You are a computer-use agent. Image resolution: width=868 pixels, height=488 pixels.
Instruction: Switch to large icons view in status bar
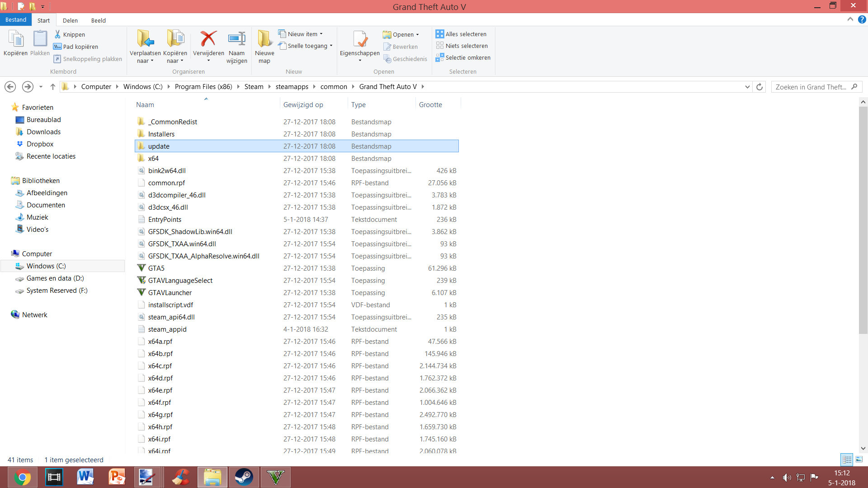pos(859,460)
